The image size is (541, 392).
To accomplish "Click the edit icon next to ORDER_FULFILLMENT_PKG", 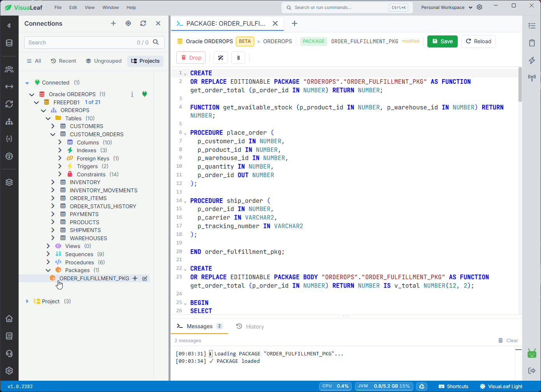I will [x=145, y=278].
